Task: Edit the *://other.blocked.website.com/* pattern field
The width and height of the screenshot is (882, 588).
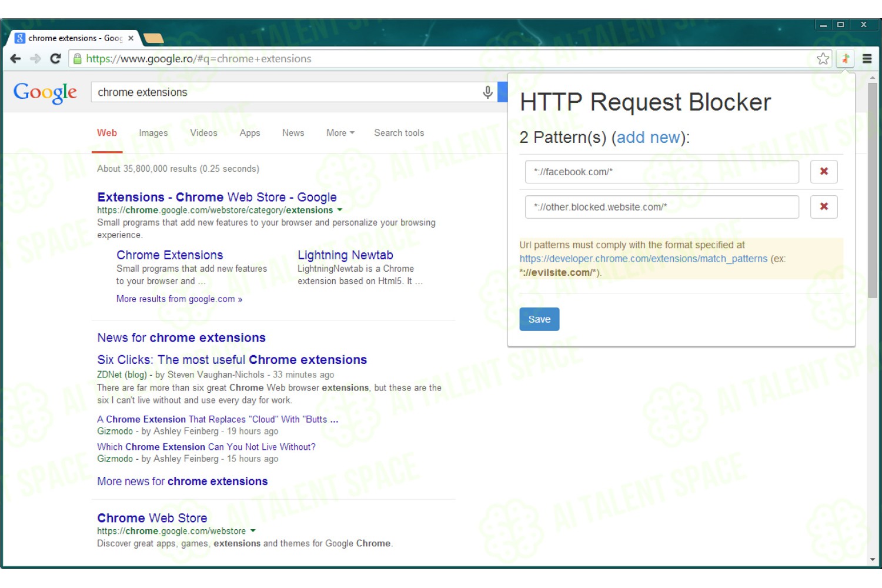Action: coord(662,207)
